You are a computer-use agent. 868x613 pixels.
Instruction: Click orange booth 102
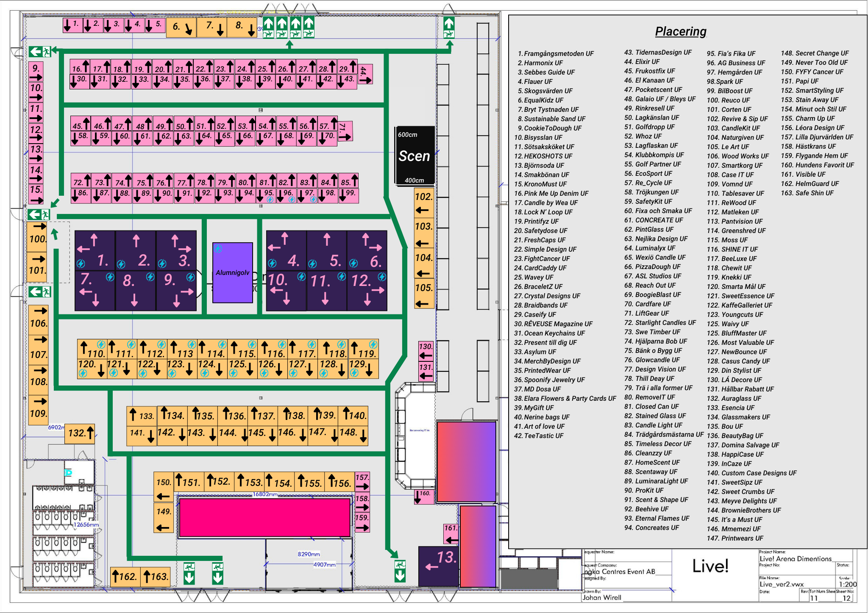point(424,203)
